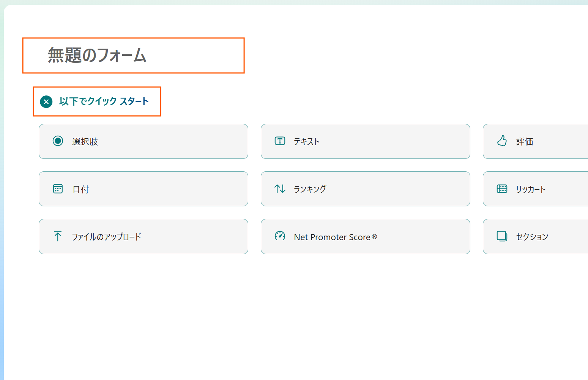Collapse the 以下でクイック スタート heading
Viewport: 588px width, 380px height.
point(104,101)
